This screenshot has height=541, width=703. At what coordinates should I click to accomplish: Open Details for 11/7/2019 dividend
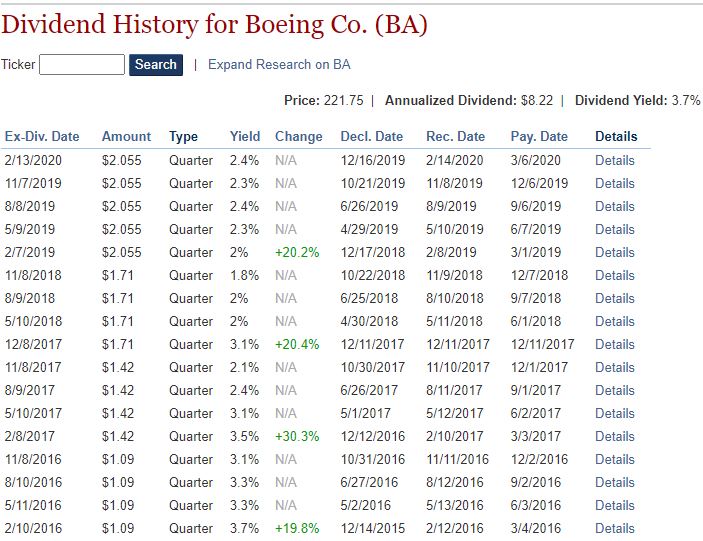615,183
